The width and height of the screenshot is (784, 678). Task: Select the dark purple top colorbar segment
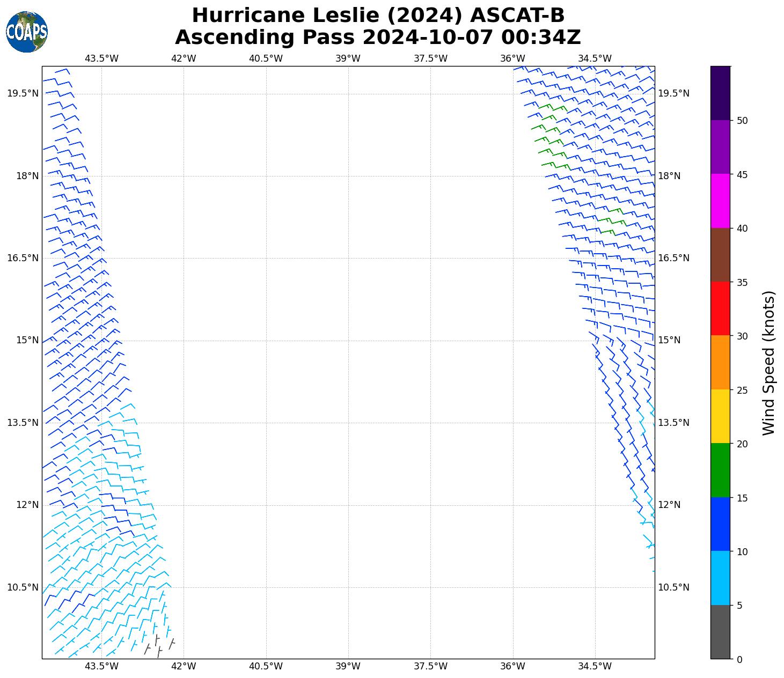[x=720, y=93]
